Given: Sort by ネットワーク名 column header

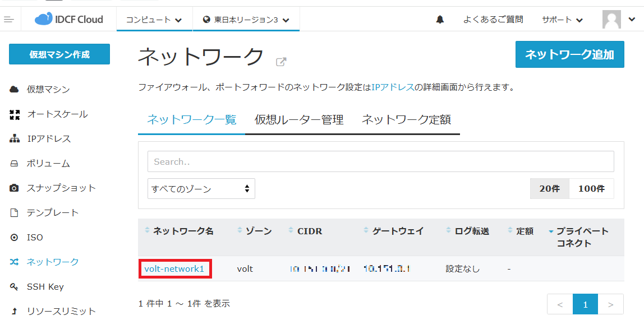Looking at the screenshot, I should pyautogui.click(x=183, y=231).
